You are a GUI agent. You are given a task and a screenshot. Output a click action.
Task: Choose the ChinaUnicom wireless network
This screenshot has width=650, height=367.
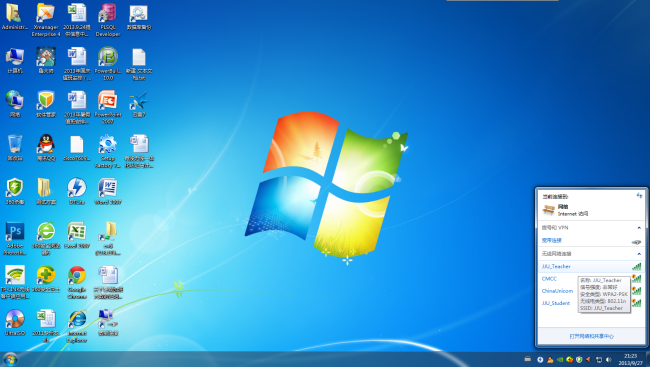[x=557, y=291]
